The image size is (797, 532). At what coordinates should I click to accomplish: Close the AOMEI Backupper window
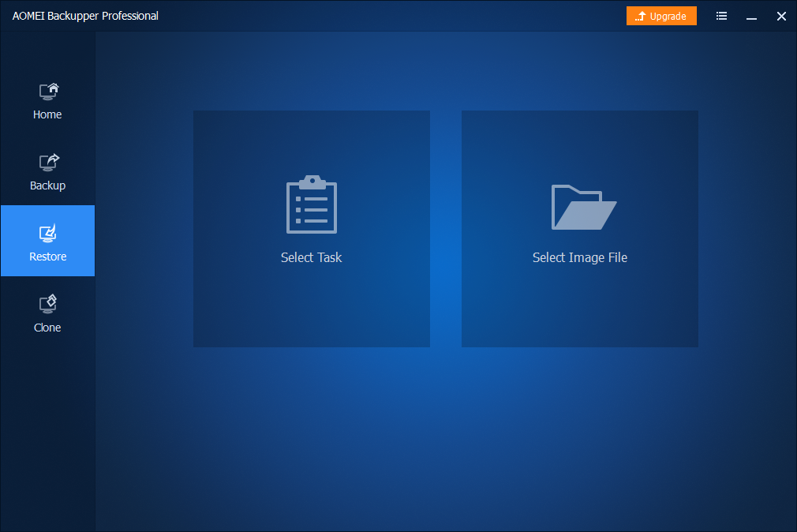click(781, 16)
